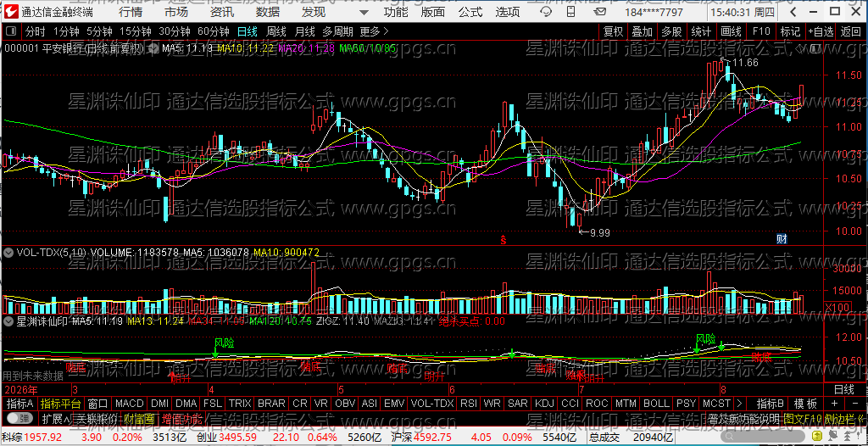This screenshot has height=446, width=868.
Task: Expand the VOL-TDX indicator panel dropdown
Action: 8,253
